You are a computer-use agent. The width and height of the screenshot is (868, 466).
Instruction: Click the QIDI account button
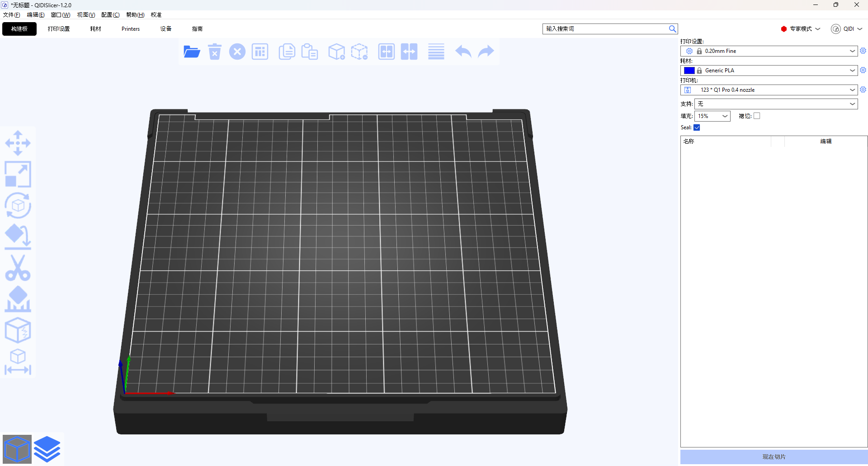coord(846,29)
